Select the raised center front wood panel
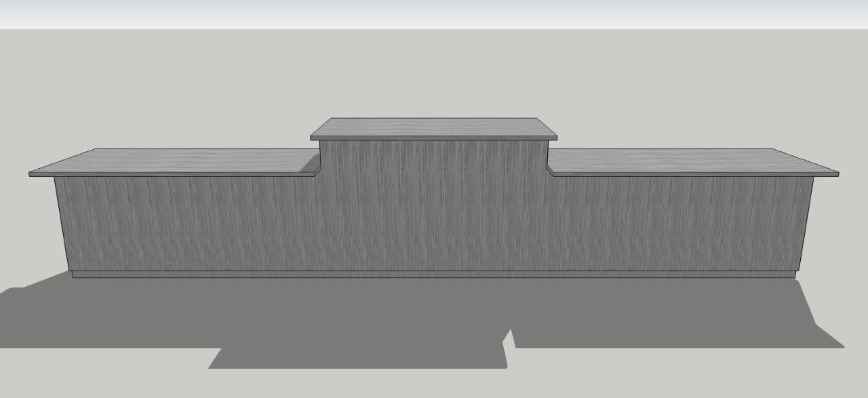 [434, 203]
